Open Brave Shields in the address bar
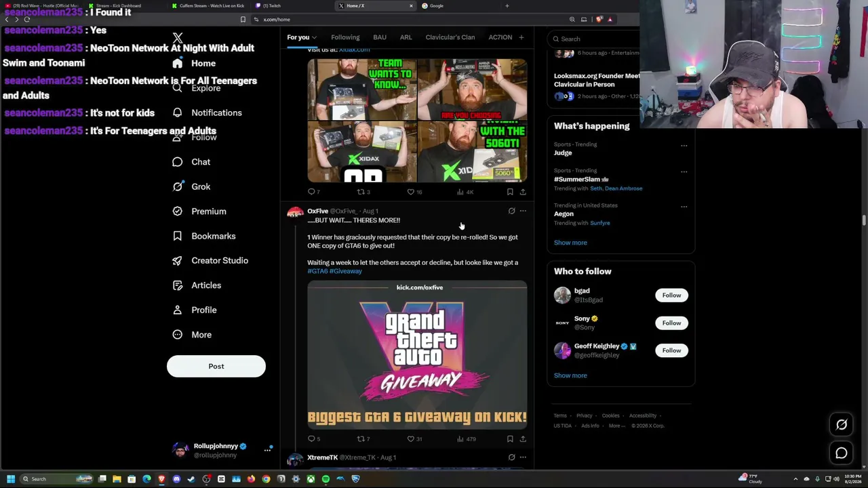 [x=599, y=20]
